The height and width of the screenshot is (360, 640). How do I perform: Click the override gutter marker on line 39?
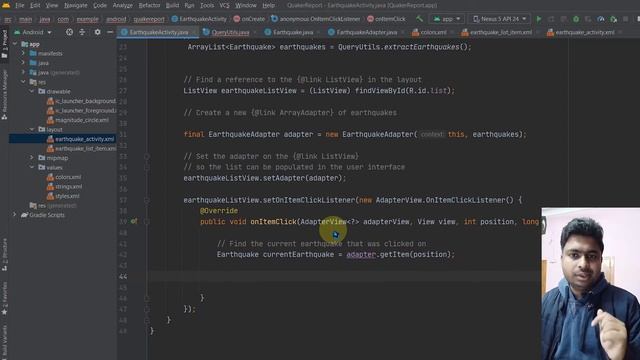(134, 221)
